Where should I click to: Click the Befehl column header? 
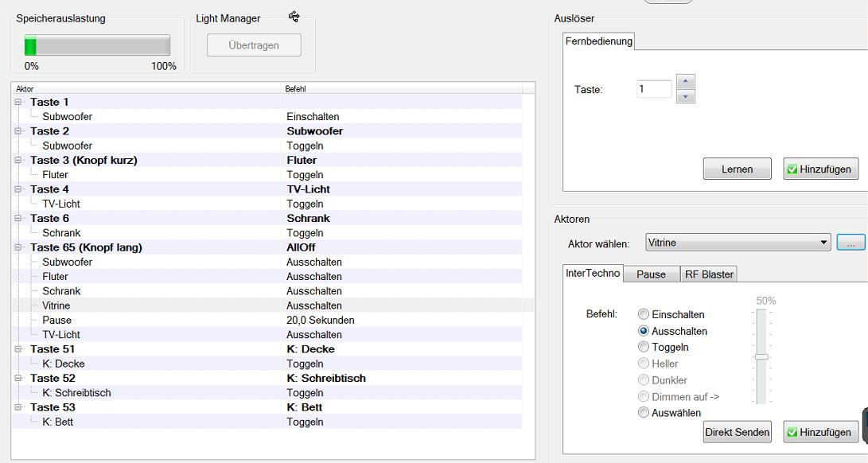[402, 88]
